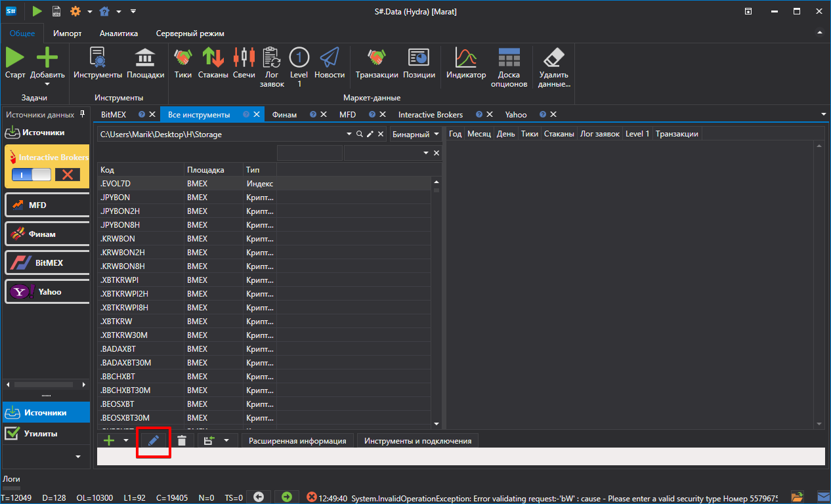The height and width of the screenshot is (504, 831).
Task: Click the export icon below instruments table
Action: pyautogui.click(x=209, y=441)
